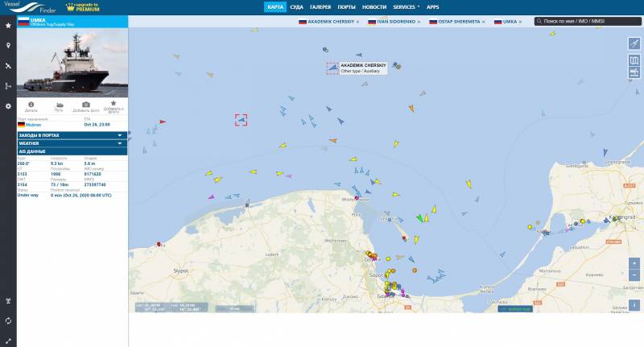644x347 pixels.
Task: Zoom in with the map plus button
Action: pos(634,262)
